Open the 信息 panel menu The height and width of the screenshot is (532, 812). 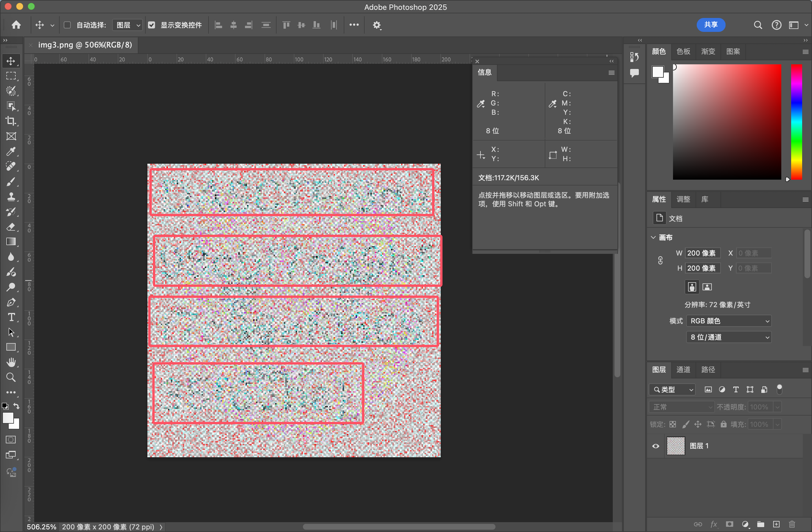(611, 73)
